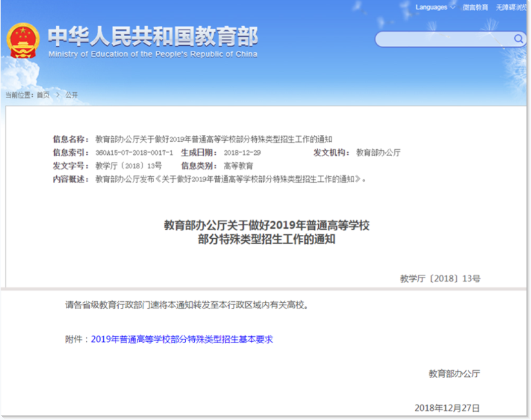The height and width of the screenshot is (420, 531).
Task: Click the search magnifying glass icon
Action: tap(518, 39)
